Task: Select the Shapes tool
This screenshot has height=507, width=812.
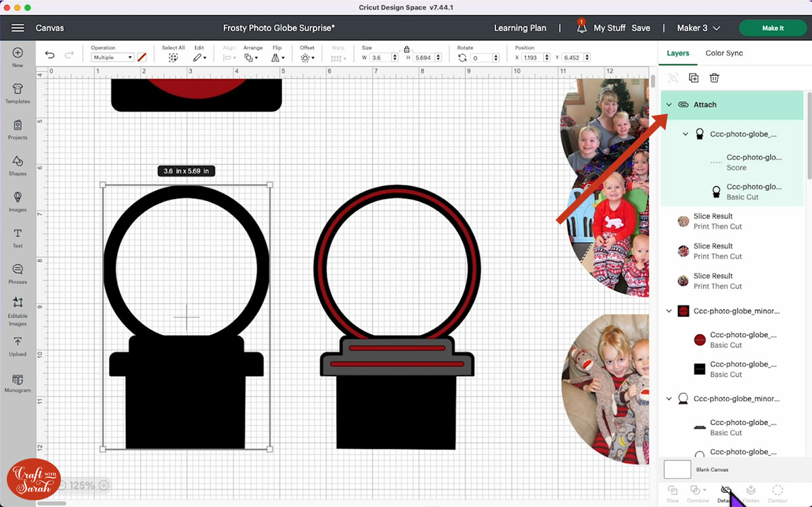Action: 18,164
